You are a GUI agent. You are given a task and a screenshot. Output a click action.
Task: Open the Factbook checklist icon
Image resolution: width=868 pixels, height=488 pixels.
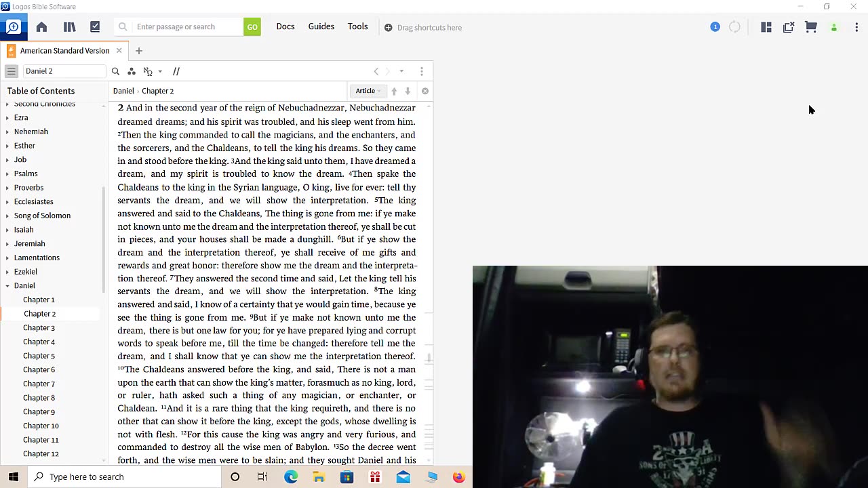pyautogui.click(x=95, y=27)
